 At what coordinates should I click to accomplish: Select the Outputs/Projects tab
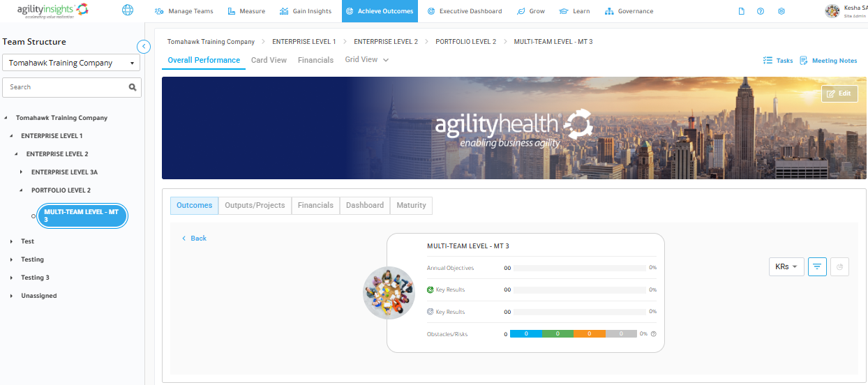(255, 206)
